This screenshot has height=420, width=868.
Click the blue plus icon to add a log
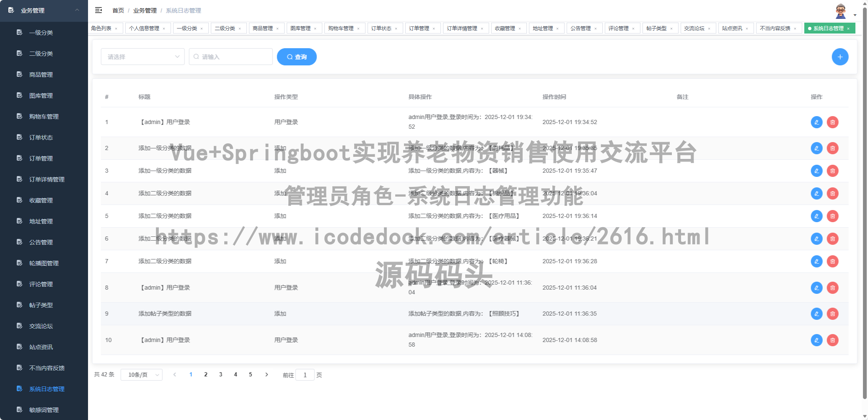click(x=840, y=57)
